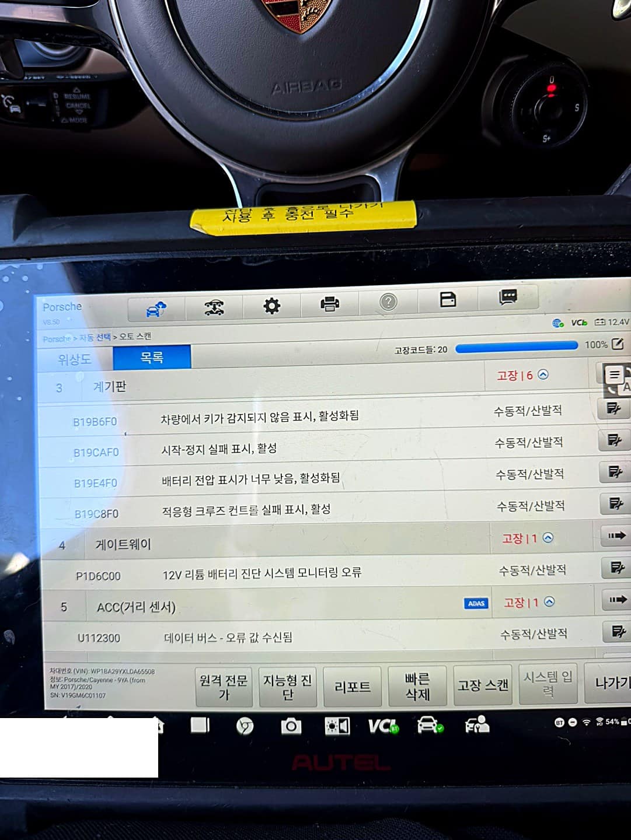The image size is (631, 840).
Task: Open settings gear in Autel toolbar
Action: [271, 306]
